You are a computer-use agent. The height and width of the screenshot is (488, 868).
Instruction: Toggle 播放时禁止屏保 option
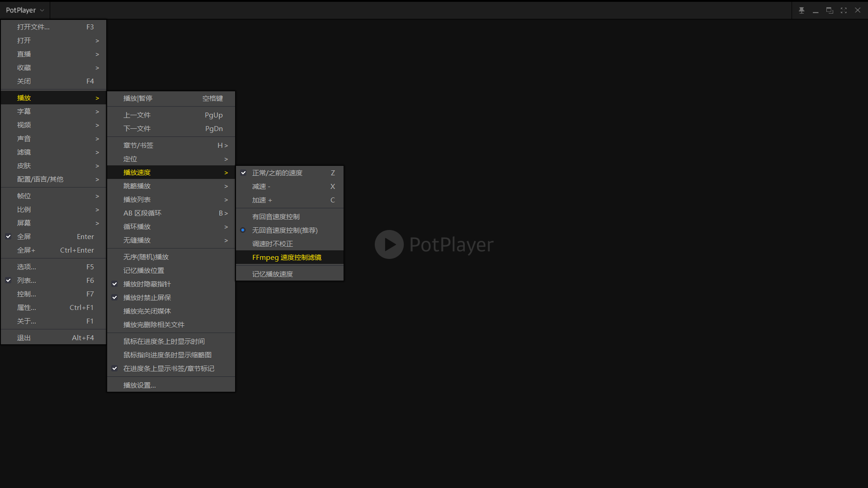[171, 297]
